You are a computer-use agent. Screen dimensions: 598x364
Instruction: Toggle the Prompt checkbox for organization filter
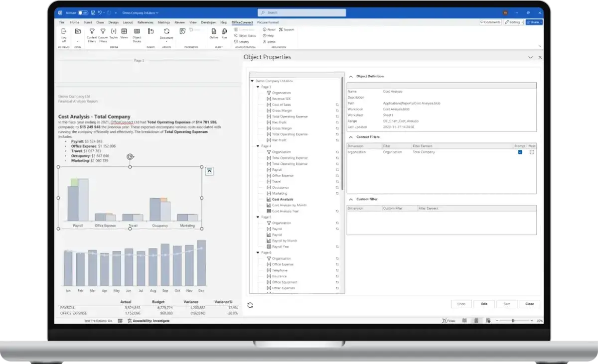pos(520,152)
